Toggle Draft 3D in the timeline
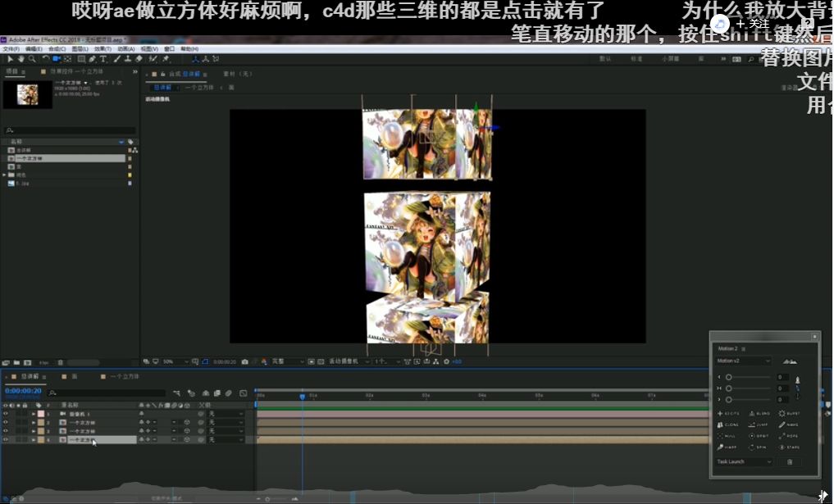This screenshot has width=834, height=504. tap(191, 393)
